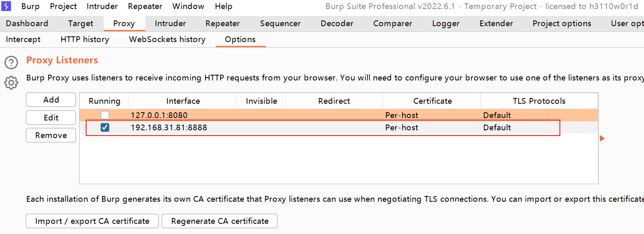644x234 pixels.
Task: Open the HTTP history sub-tab
Action: (85, 39)
